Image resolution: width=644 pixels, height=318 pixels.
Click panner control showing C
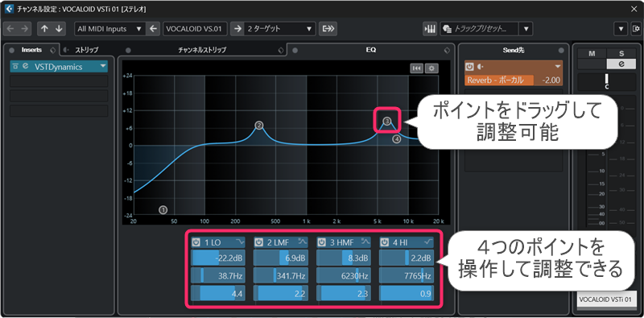(x=607, y=82)
